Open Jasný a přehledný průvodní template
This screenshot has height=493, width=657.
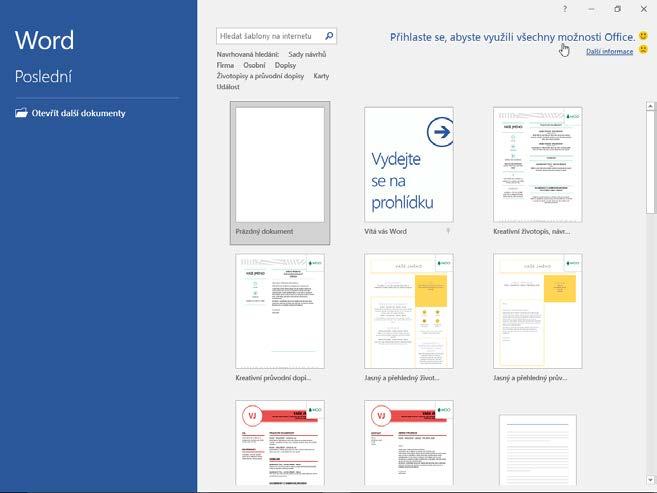click(538, 311)
